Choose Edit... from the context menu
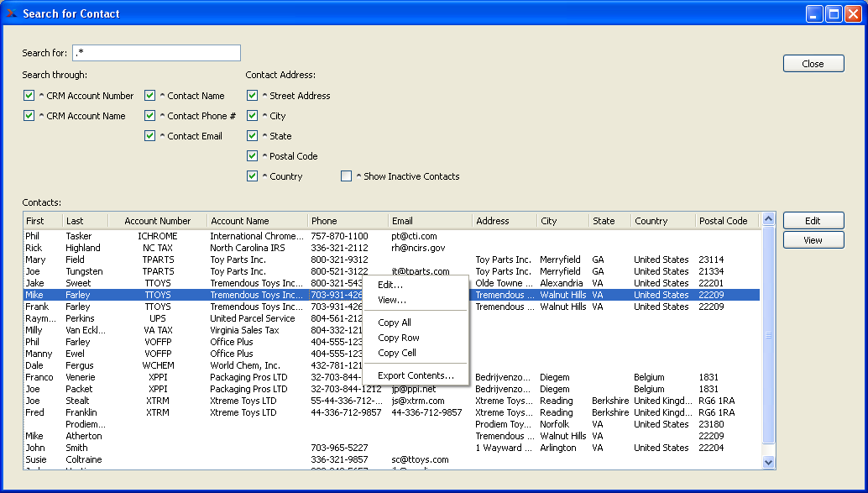 390,285
